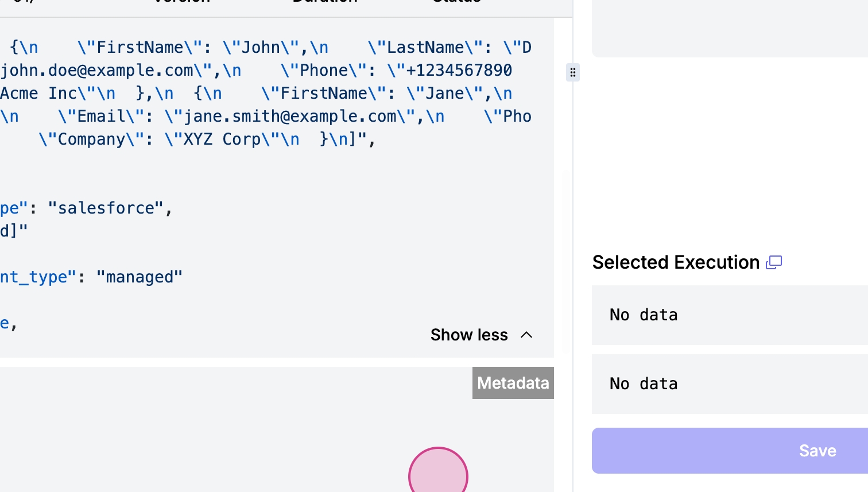Viewport: 868px width, 492px height.
Task: Click the "managed" value in the JSON
Action: pyautogui.click(x=139, y=277)
